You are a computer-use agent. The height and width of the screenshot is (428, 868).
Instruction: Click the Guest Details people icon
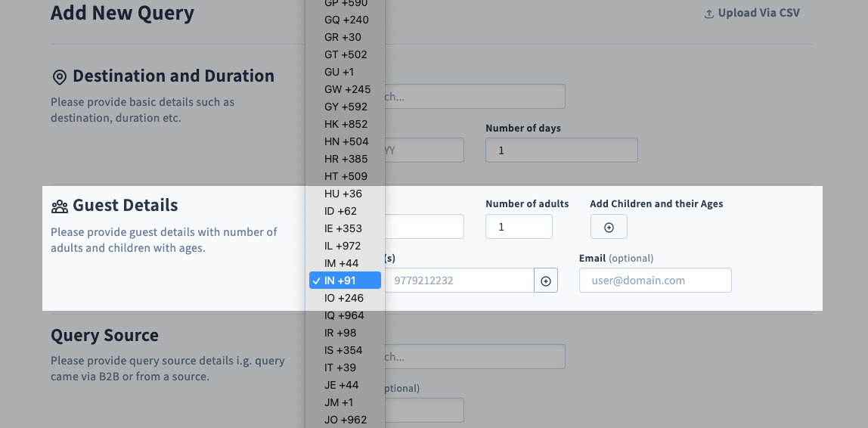click(x=60, y=206)
